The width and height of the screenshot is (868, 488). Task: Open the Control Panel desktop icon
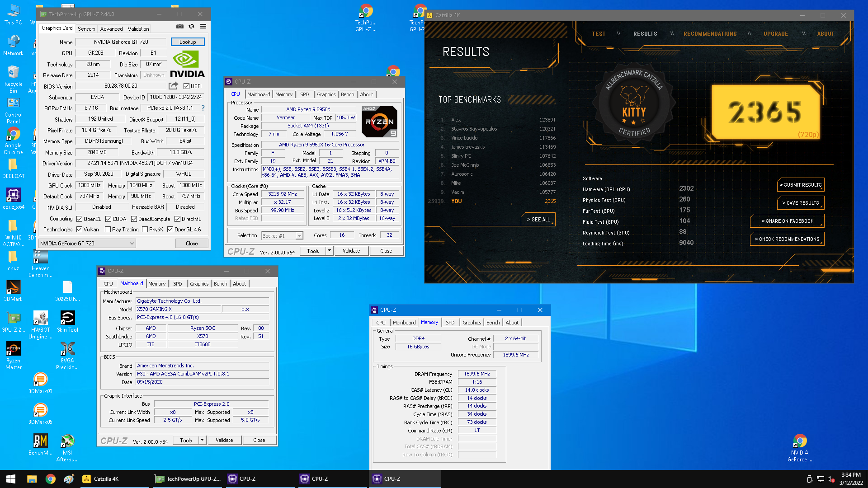point(13,111)
